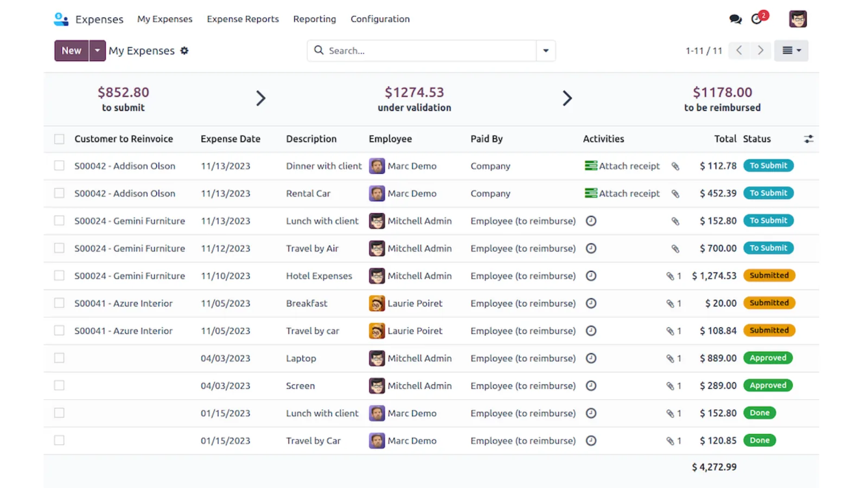Expand the dropdown beside New button

point(97,50)
